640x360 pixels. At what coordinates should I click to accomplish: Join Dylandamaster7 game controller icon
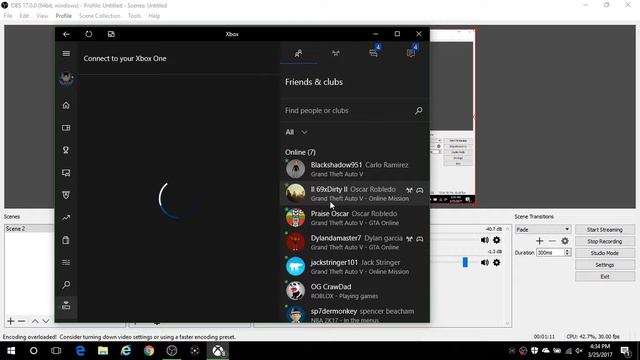[420, 239]
